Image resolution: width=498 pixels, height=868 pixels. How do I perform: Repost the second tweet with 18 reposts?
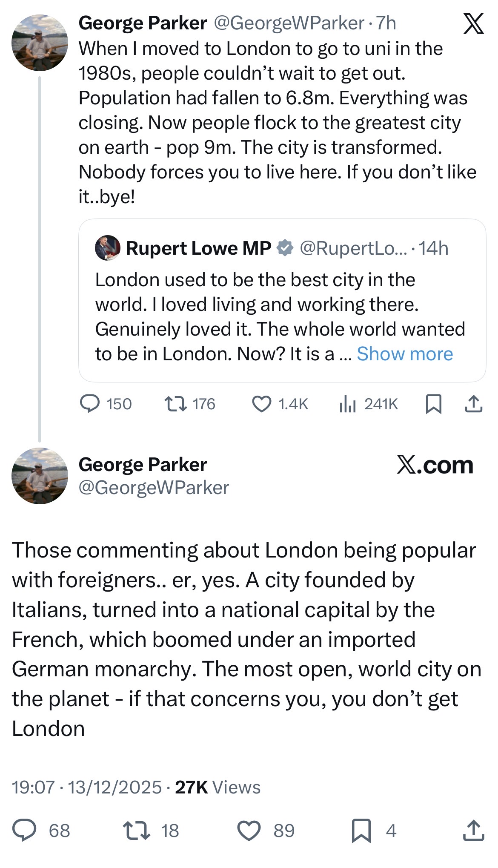tap(136, 831)
